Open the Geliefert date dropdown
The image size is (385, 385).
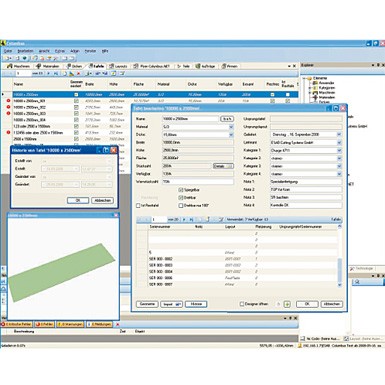pyautogui.click(x=339, y=134)
